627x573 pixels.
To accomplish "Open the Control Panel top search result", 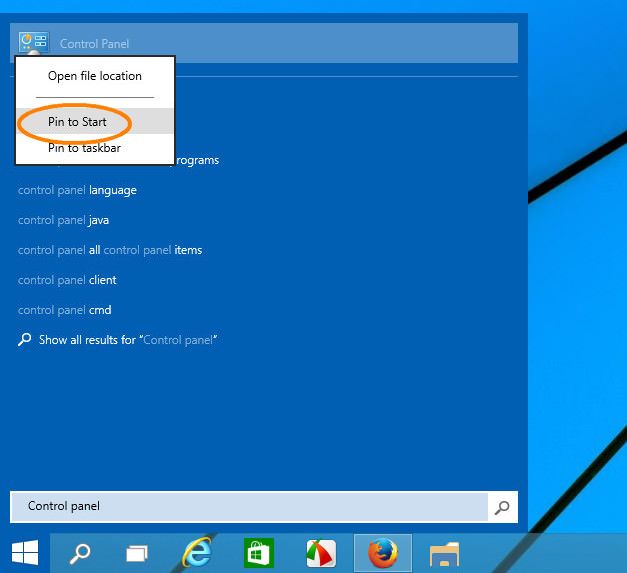I will pyautogui.click(x=264, y=43).
